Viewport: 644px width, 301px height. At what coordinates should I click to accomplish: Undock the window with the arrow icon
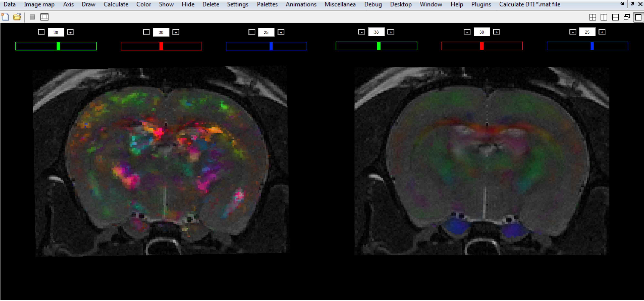coord(633,4)
